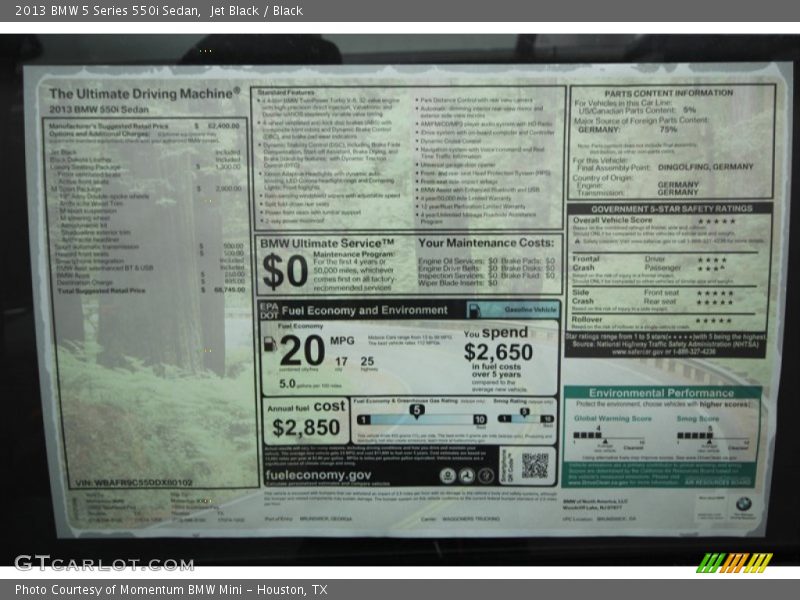This screenshot has height=600, width=800.
Task: Click the Overall Vehicle Score star rating
Action: point(715,221)
